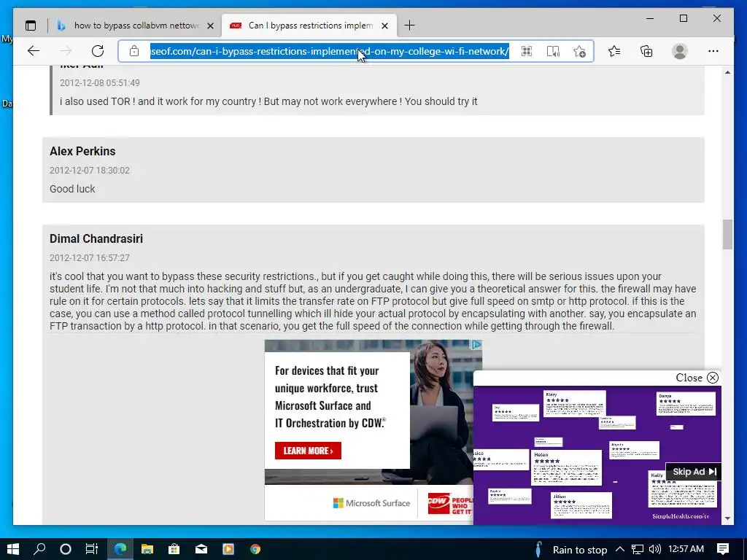This screenshot has width=747, height=560.
Task: Click timestamp 2012-12-07 16:57:27
Action: pos(90,258)
